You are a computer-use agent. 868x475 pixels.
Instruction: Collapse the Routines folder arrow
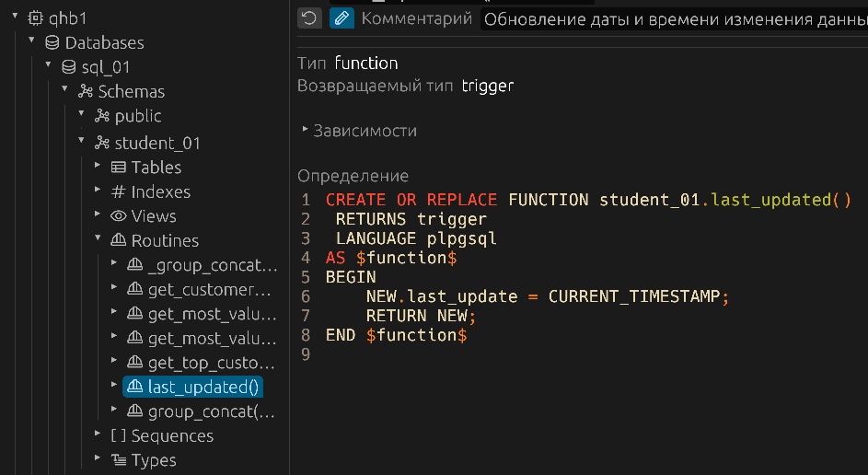(98, 239)
